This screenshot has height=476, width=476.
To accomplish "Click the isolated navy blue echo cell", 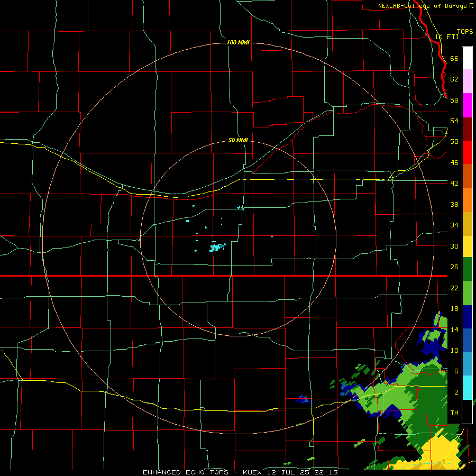I will [303, 399].
